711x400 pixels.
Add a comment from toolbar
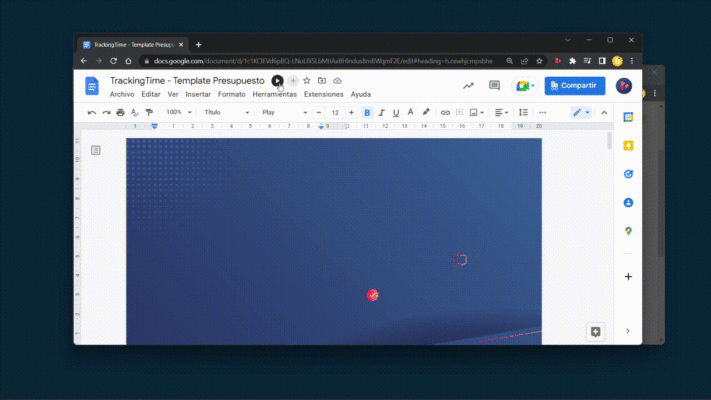tap(459, 112)
